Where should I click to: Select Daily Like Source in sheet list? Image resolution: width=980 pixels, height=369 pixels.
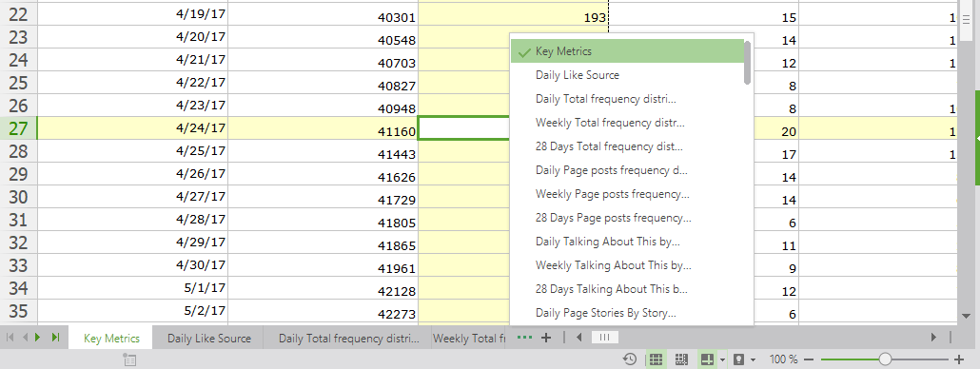(628, 75)
